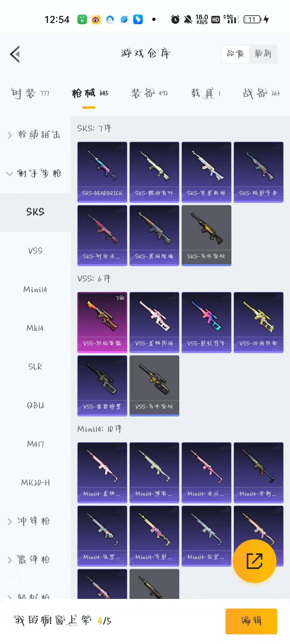Switch sorting to 最新

pos(263,54)
